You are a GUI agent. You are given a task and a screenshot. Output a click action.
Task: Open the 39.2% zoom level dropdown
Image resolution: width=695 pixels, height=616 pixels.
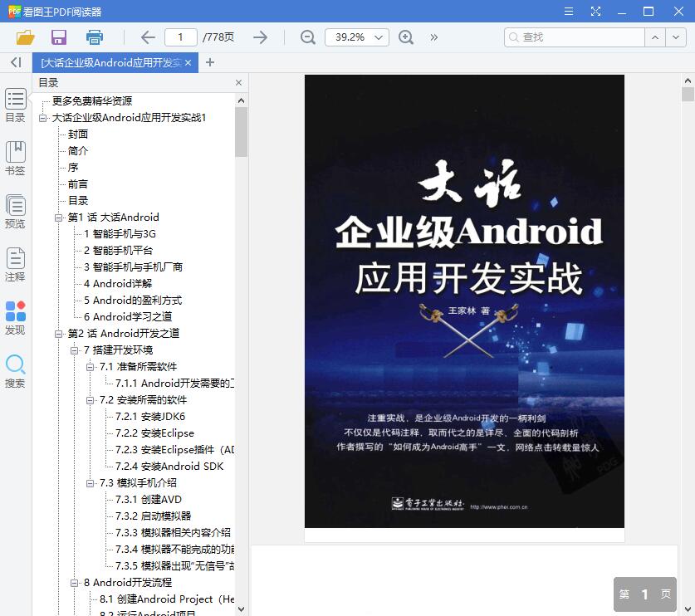click(356, 37)
